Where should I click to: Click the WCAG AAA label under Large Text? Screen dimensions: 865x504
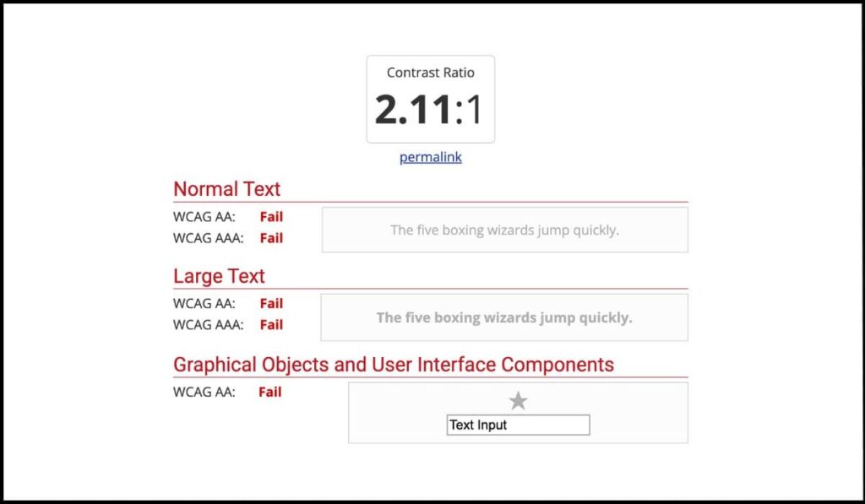coord(208,325)
